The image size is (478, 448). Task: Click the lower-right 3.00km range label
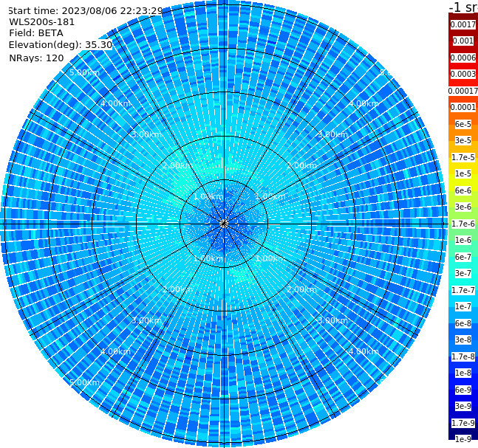(332, 320)
